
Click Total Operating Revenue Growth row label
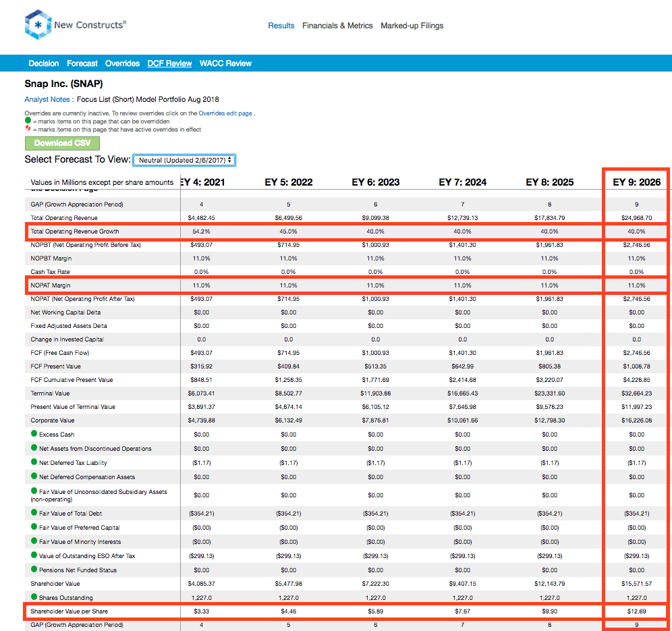click(75, 231)
